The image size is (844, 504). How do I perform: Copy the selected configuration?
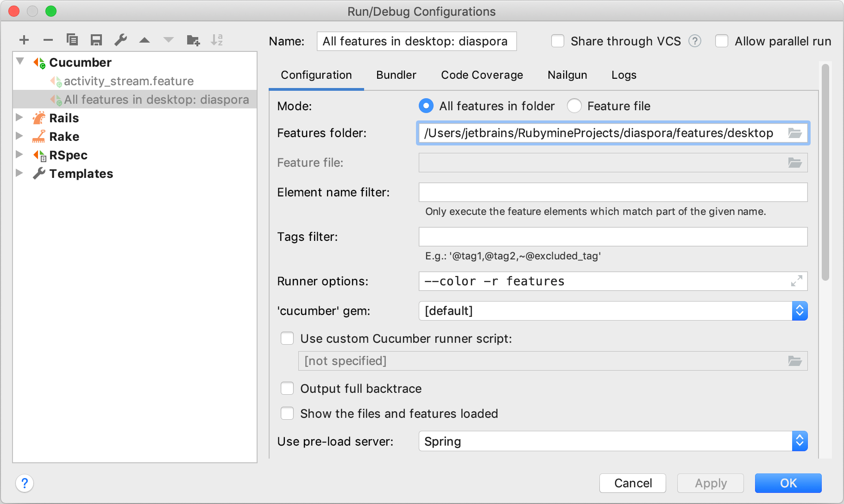click(72, 40)
